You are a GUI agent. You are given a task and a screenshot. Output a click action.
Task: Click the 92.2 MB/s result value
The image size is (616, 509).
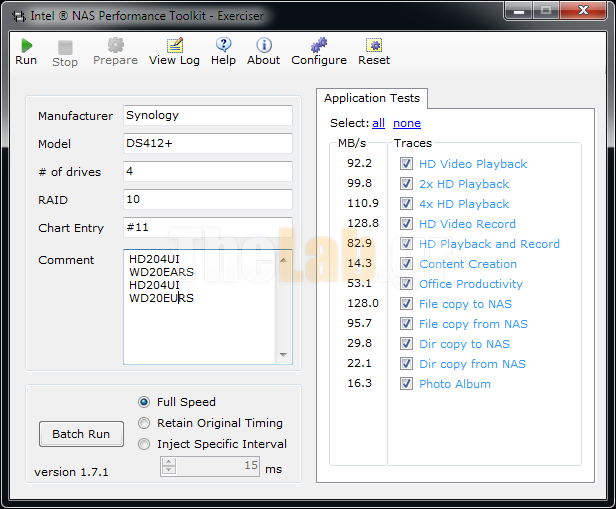point(359,163)
